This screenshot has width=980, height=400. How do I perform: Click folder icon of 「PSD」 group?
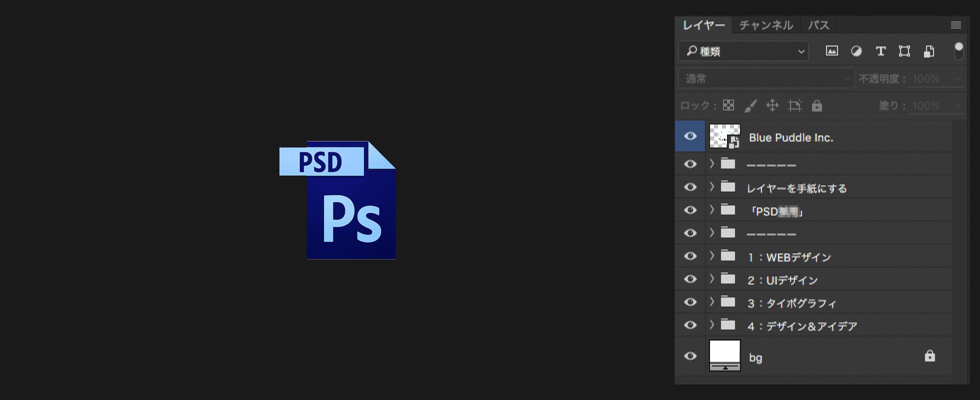pos(728,210)
